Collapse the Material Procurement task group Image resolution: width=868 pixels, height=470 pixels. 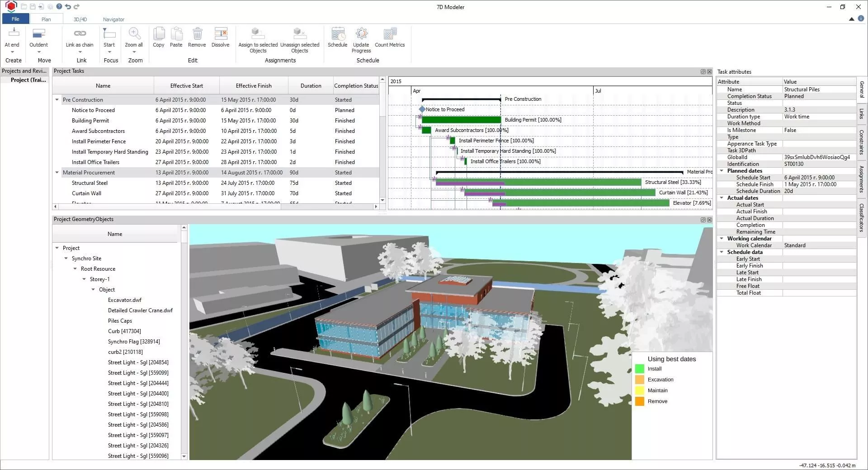coord(57,173)
